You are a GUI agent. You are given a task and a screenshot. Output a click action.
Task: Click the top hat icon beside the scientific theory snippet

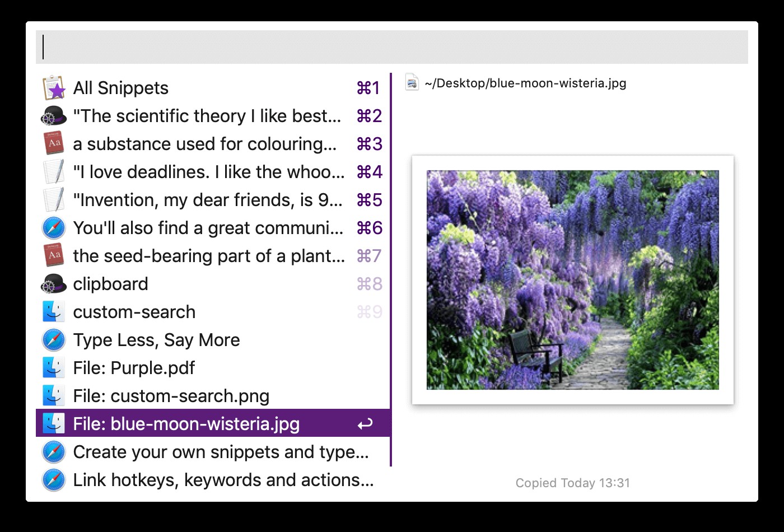[x=53, y=115]
